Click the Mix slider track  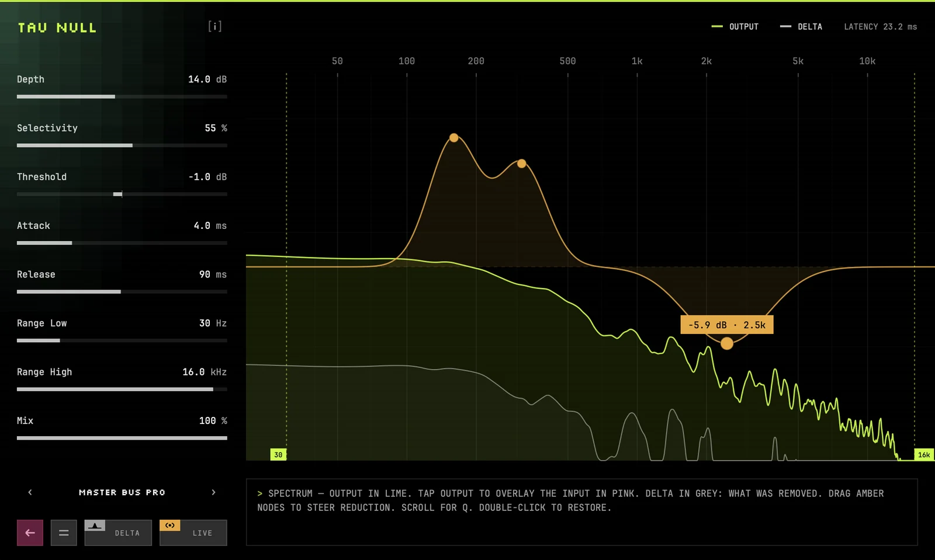(122, 438)
